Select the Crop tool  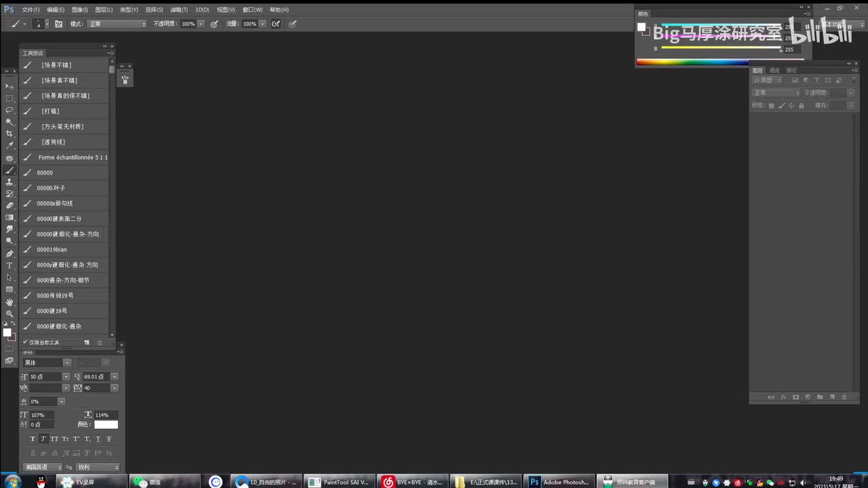tap(9, 134)
